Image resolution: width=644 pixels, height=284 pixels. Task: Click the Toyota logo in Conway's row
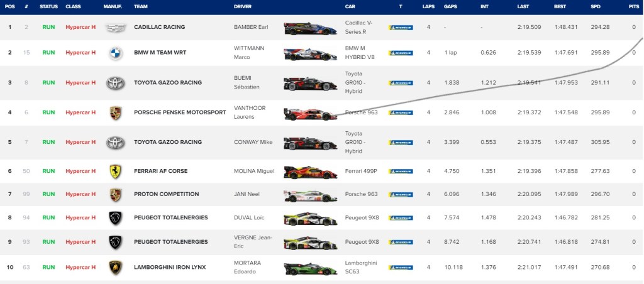coord(116,143)
